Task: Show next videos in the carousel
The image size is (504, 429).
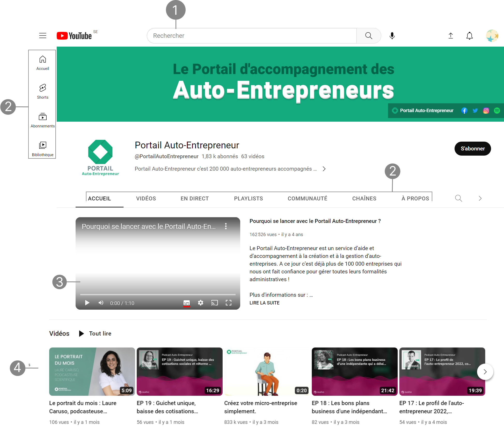Action: point(485,372)
